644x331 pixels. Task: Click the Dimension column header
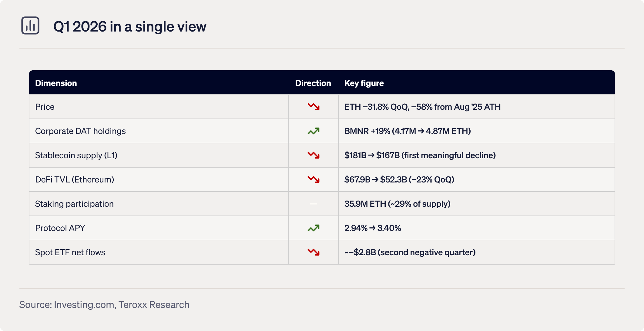[56, 83]
